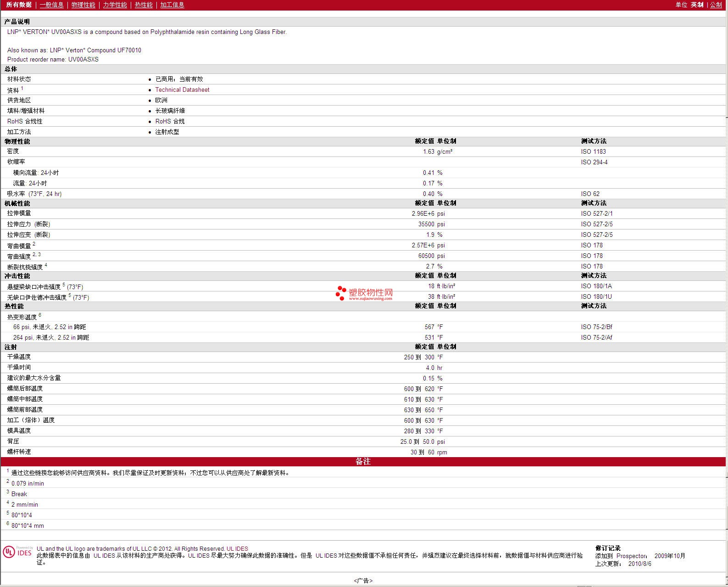Screen dimensions: 728x587
Task: Open the 加工信息 tab
Action: pos(172,5)
